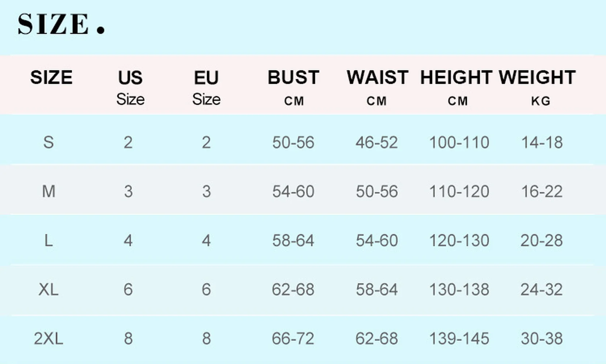Click the height value 139-145
The image size is (606, 364).
tap(459, 339)
